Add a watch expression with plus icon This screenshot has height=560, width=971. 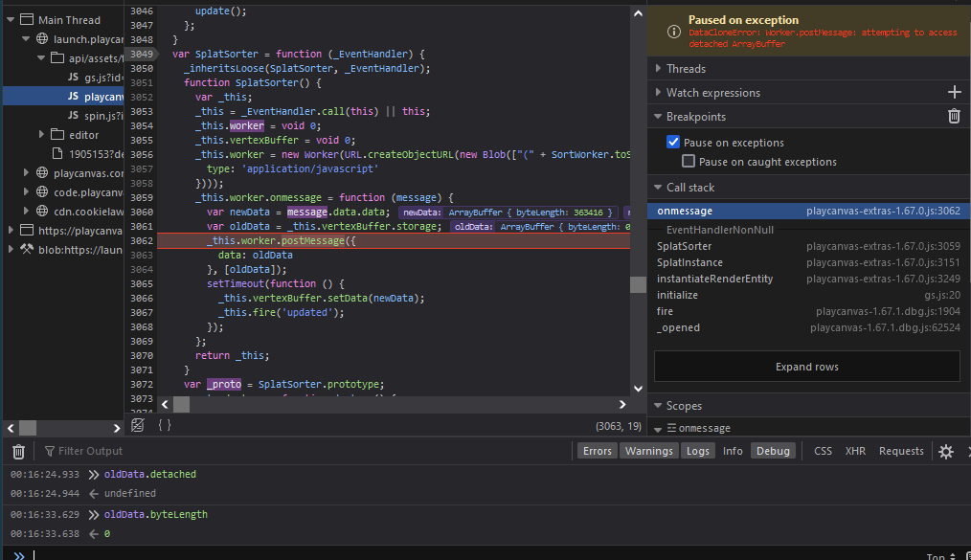pos(954,93)
